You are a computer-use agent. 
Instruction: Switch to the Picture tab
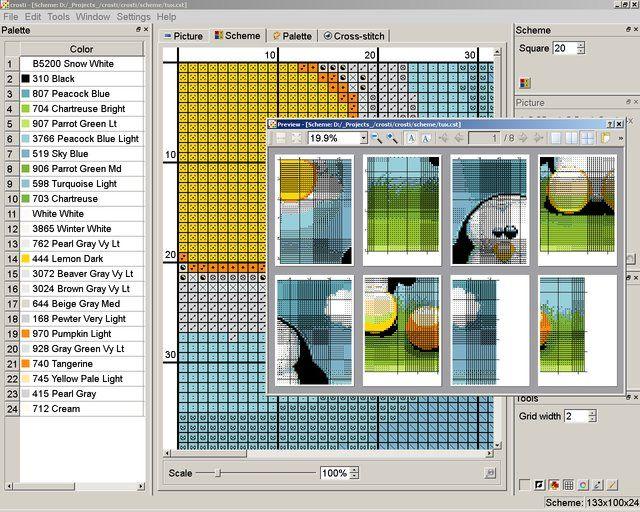point(183,36)
